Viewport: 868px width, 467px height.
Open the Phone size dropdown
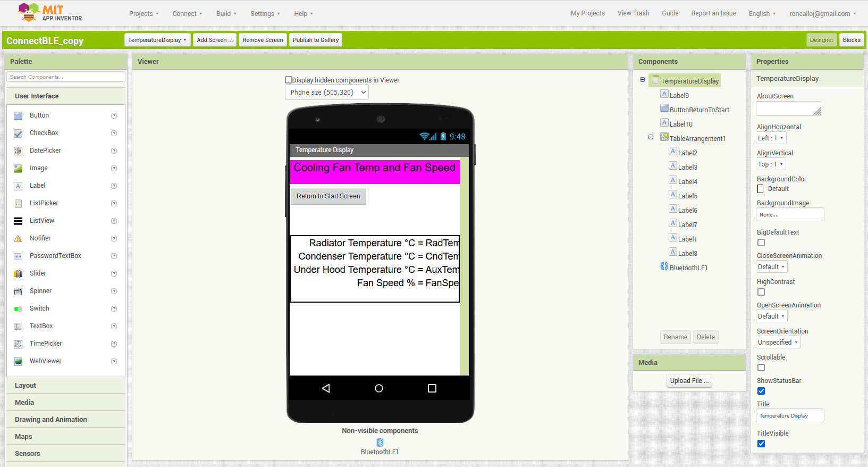pyautogui.click(x=327, y=93)
